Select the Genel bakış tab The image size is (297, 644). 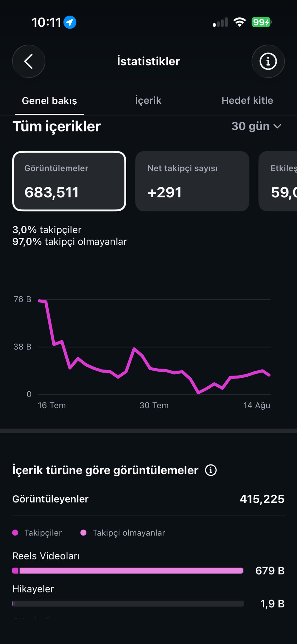(49, 101)
